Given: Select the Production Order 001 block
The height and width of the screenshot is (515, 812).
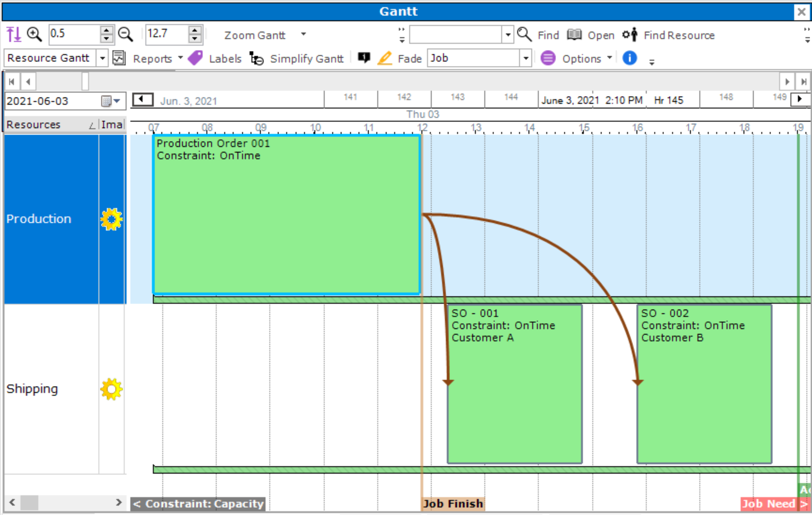Looking at the screenshot, I should 287,214.
